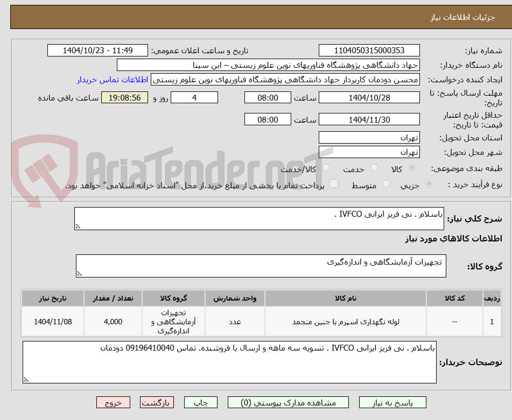512x420 pixels.
Task: Click the ردیف column header
Action: point(492,298)
